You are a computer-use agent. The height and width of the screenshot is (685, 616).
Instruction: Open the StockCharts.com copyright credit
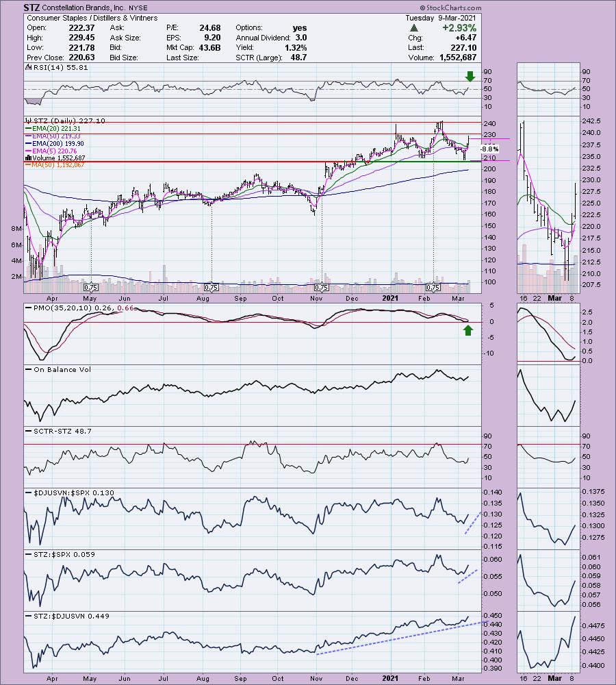pos(450,8)
